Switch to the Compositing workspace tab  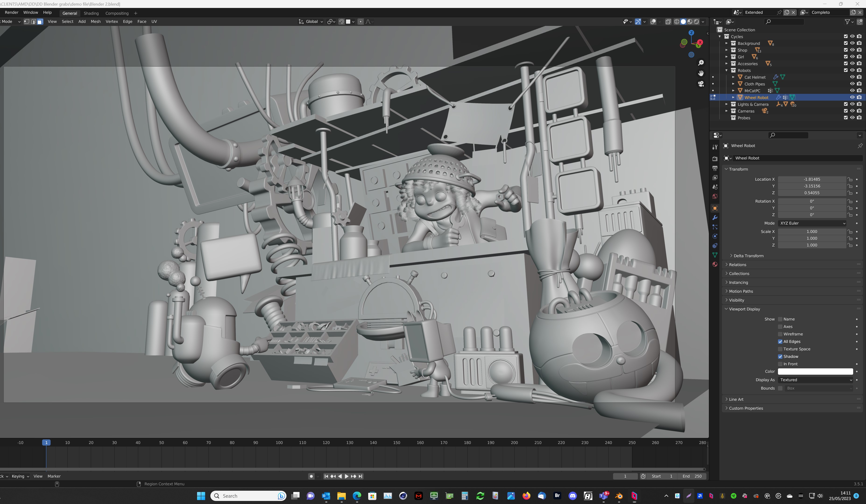click(117, 13)
